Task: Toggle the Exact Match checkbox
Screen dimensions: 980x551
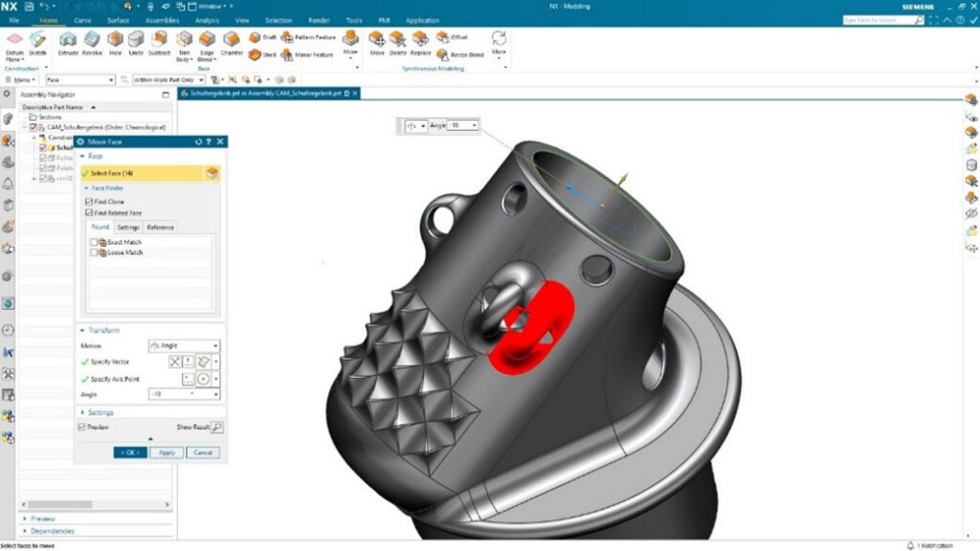Action: coord(94,242)
